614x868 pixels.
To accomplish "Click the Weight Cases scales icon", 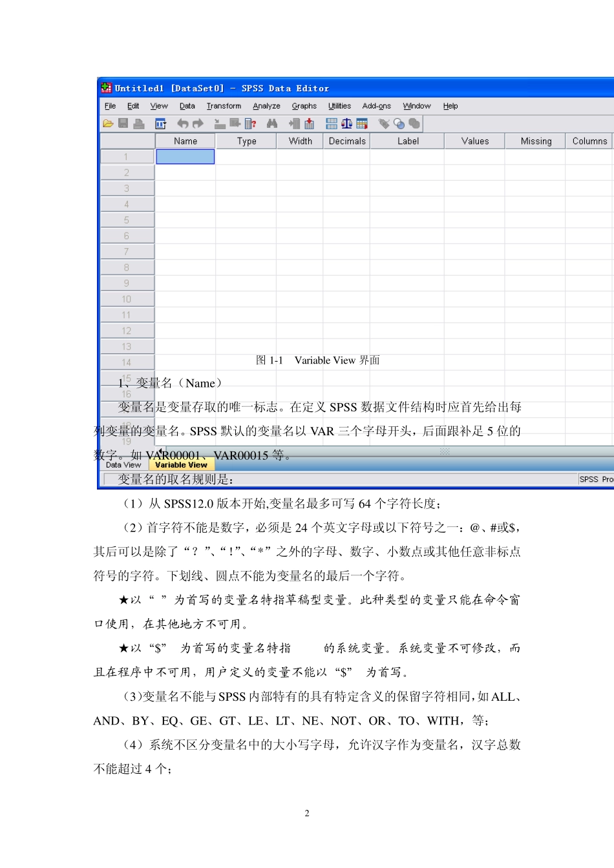I will 347,124.
